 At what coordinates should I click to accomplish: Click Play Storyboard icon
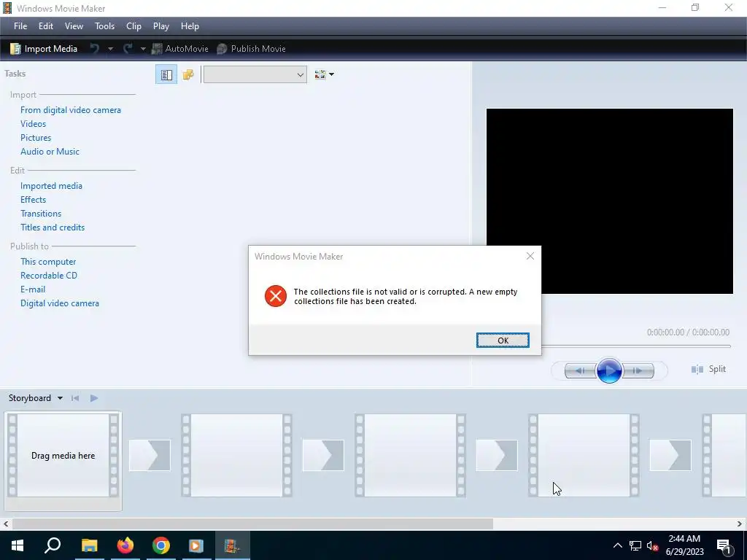pyautogui.click(x=94, y=398)
